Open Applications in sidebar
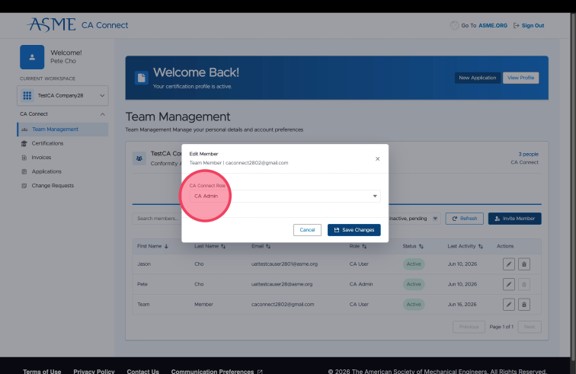 tap(46, 172)
